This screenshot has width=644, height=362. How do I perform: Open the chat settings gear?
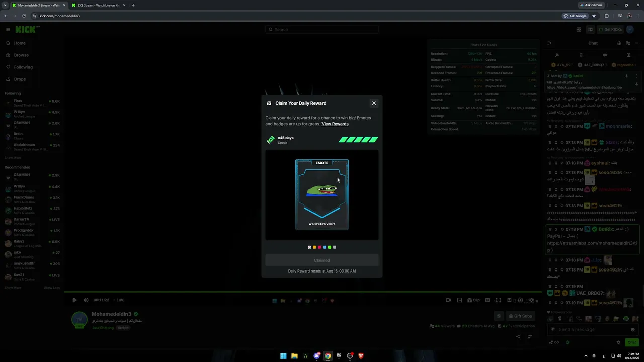click(x=618, y=342)
